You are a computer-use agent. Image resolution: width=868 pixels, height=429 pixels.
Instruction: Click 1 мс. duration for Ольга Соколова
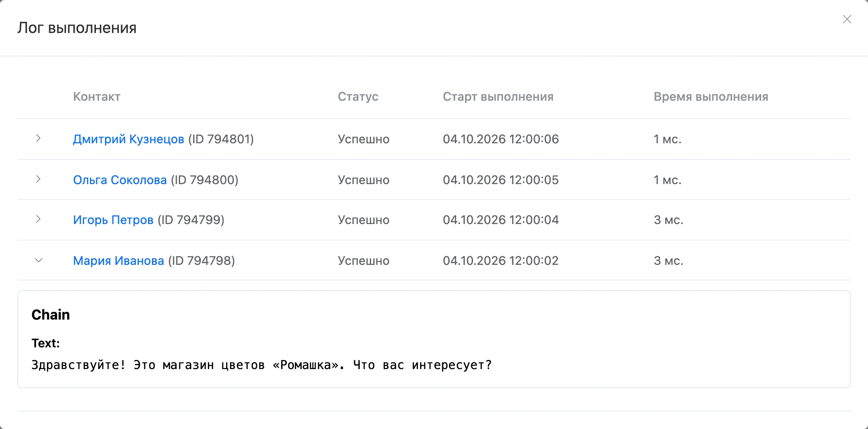pyautogui.click(x=667, y=180)
